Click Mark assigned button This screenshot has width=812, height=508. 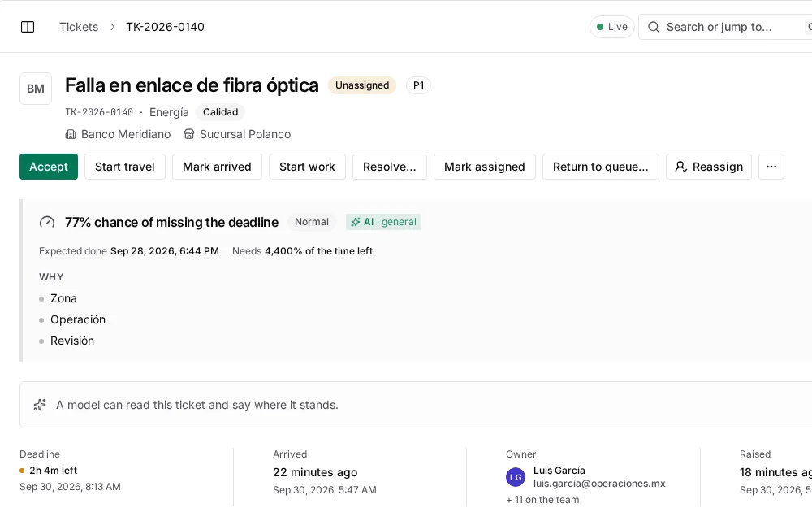click(485, 167)
